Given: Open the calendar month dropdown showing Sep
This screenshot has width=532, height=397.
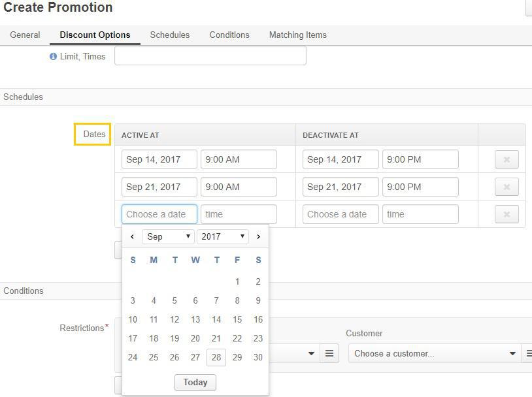Looking at the screenshot, I should pyautogui.click(x=168, y=236).
